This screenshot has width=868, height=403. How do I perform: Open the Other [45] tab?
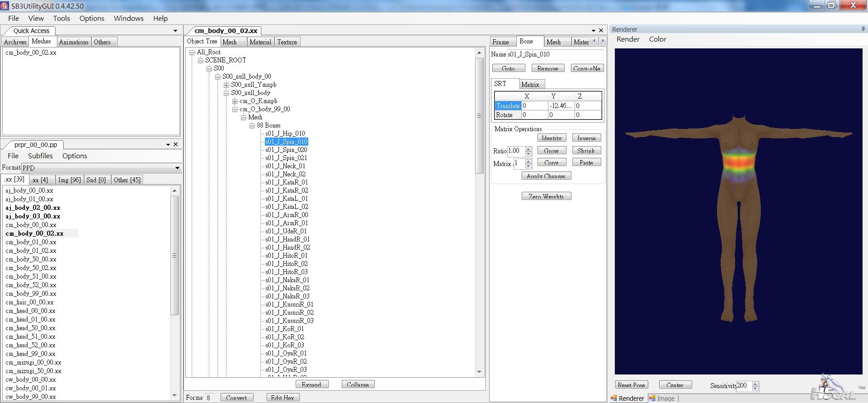127,180
